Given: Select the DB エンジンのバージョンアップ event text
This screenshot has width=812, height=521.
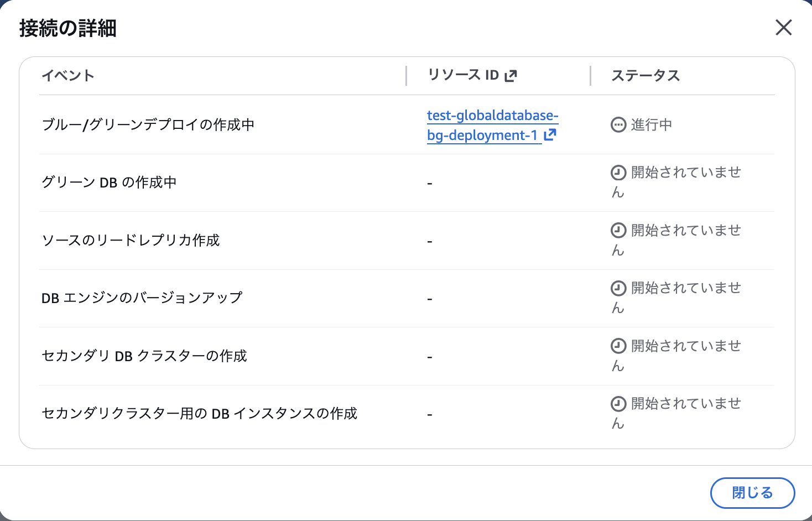Looking at the screenshot, I should tap(142, 298).
